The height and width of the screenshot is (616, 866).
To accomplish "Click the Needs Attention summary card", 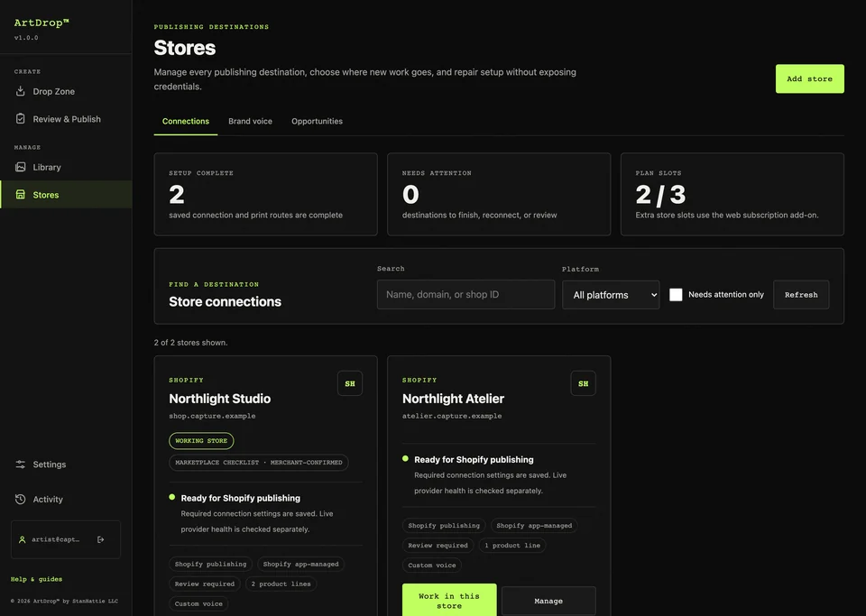I will coord(499,194).
